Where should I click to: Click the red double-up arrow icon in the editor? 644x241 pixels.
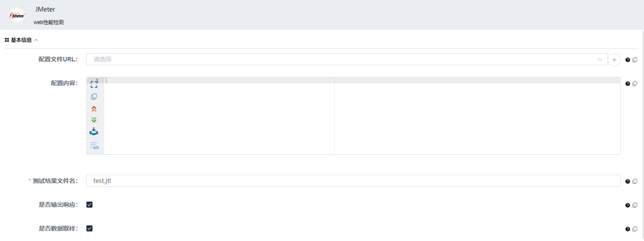click(x=94, y=109)
